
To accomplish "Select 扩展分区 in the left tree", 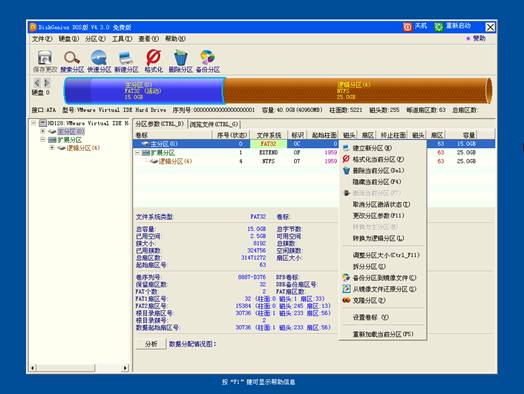I will coord(70,140).
